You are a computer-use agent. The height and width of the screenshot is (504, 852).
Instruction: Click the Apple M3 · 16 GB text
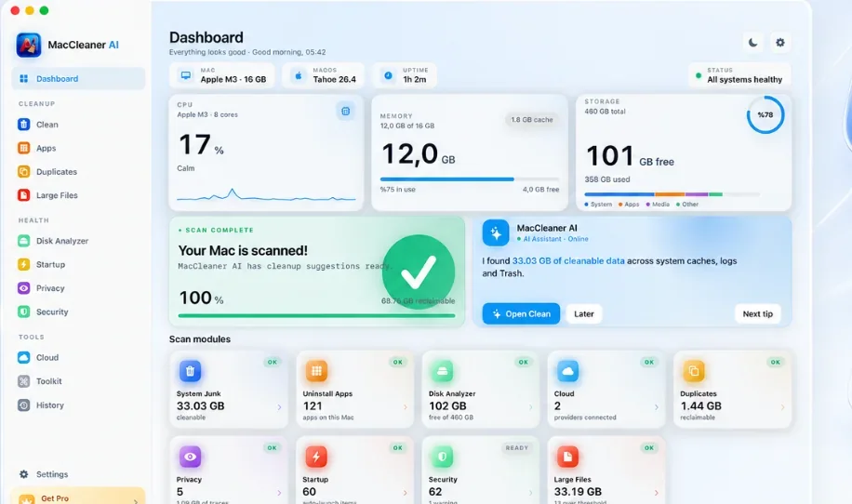tap(233, 80)
